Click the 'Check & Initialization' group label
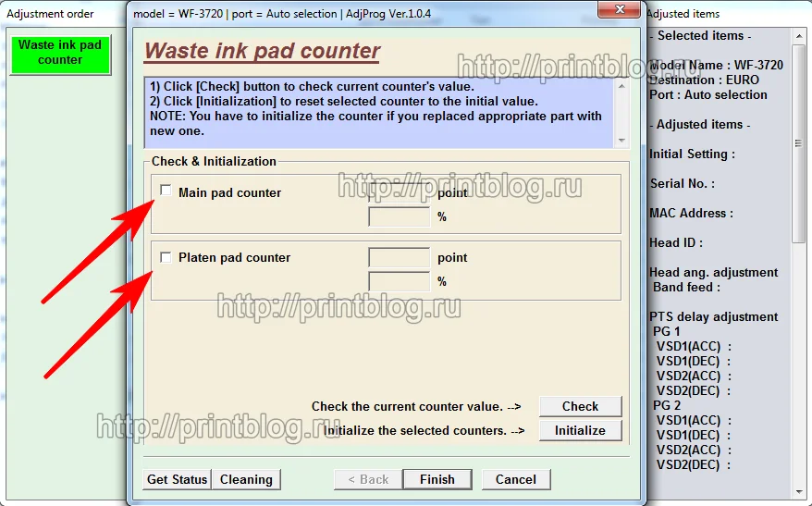The image size is (812, 506). coord(214,162)
